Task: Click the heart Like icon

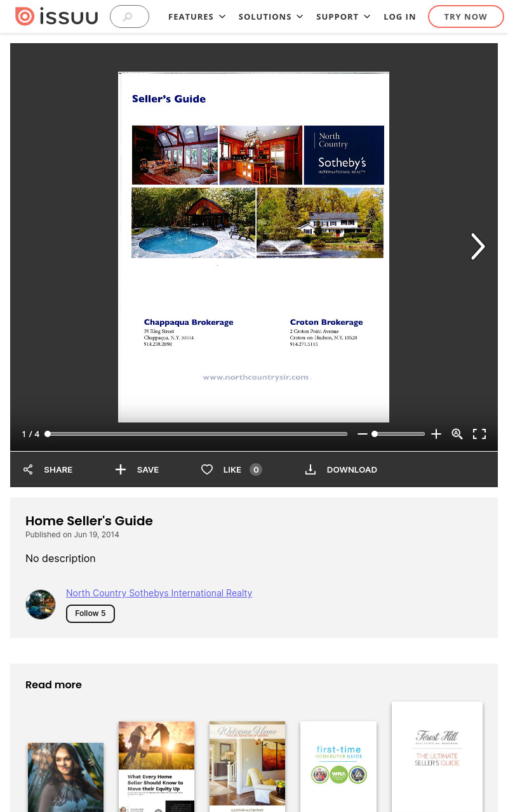Action: pos(207,469)
